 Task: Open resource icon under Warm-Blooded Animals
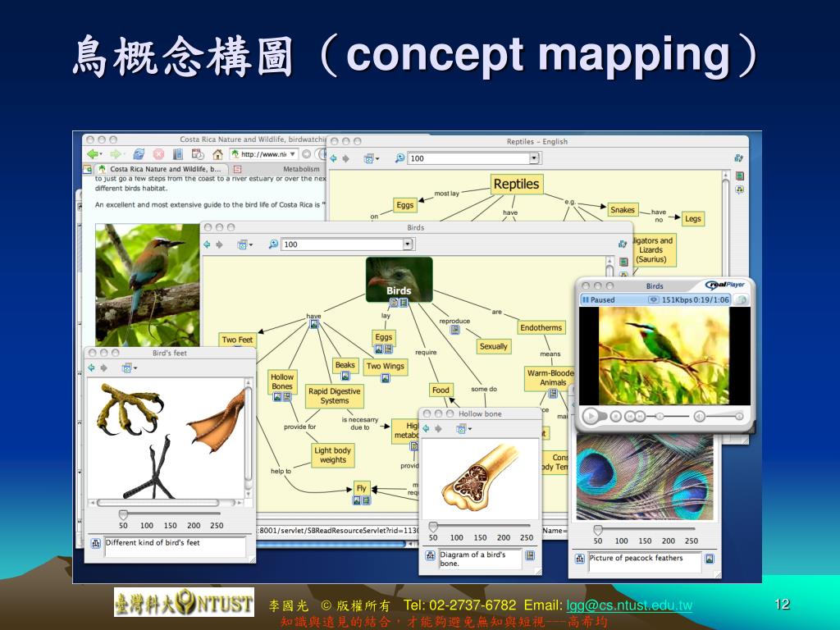(553, 394)
